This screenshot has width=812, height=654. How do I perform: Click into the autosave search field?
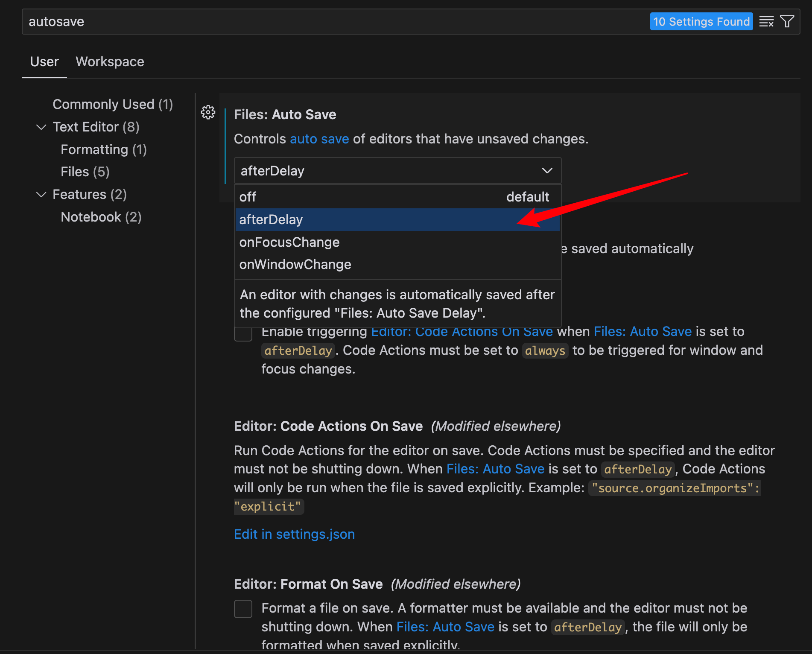coord(333,22)
